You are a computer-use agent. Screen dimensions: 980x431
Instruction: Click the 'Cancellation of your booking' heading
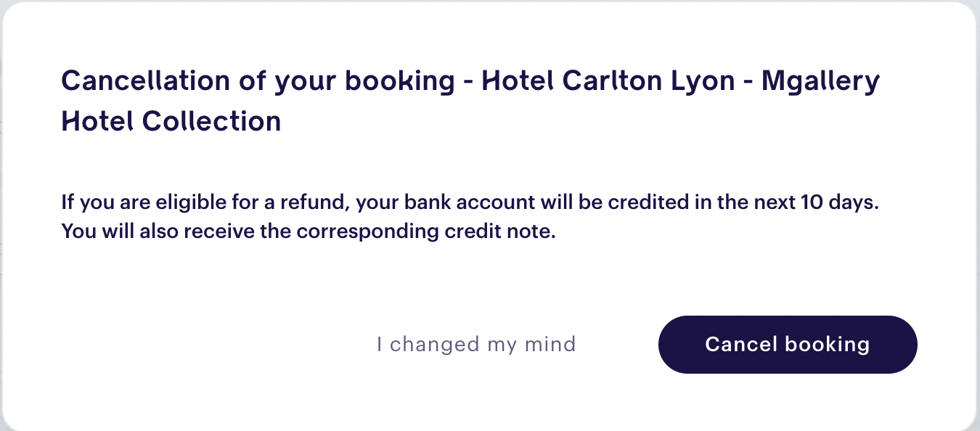[258, 81]
